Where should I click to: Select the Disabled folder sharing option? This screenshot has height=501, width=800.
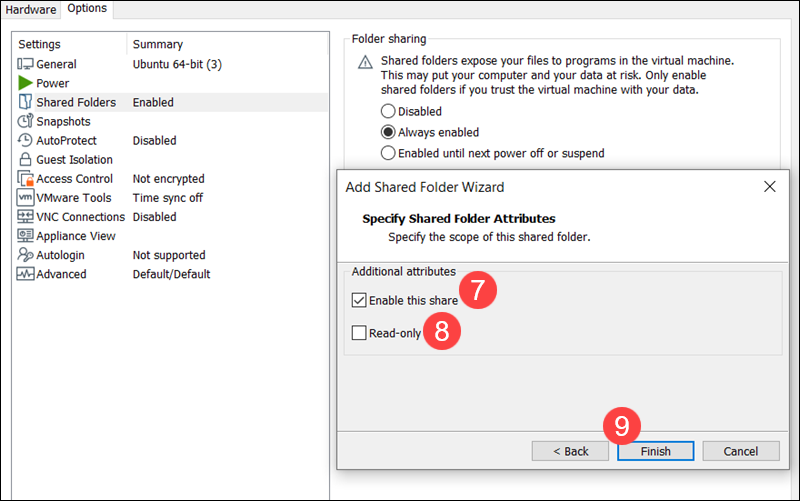pos(388,111)
